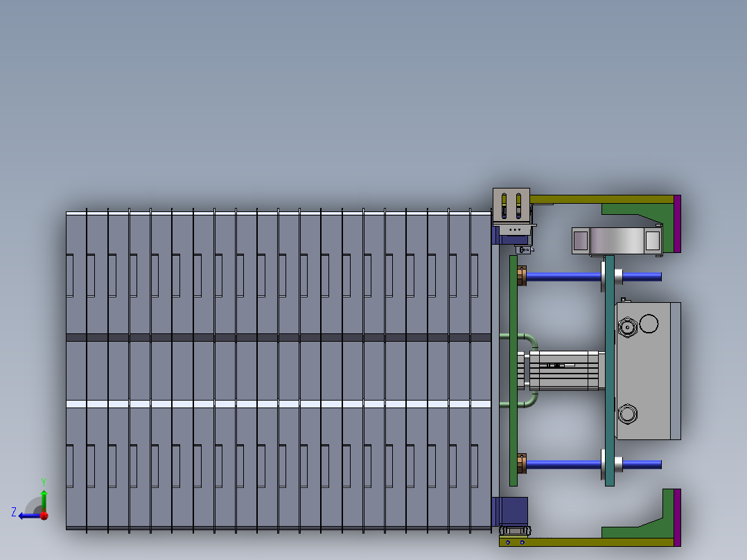Viewport: 747px width, 560px height.
Task: Select the silver horizontal cylinder
Action: tap(617, 240)
